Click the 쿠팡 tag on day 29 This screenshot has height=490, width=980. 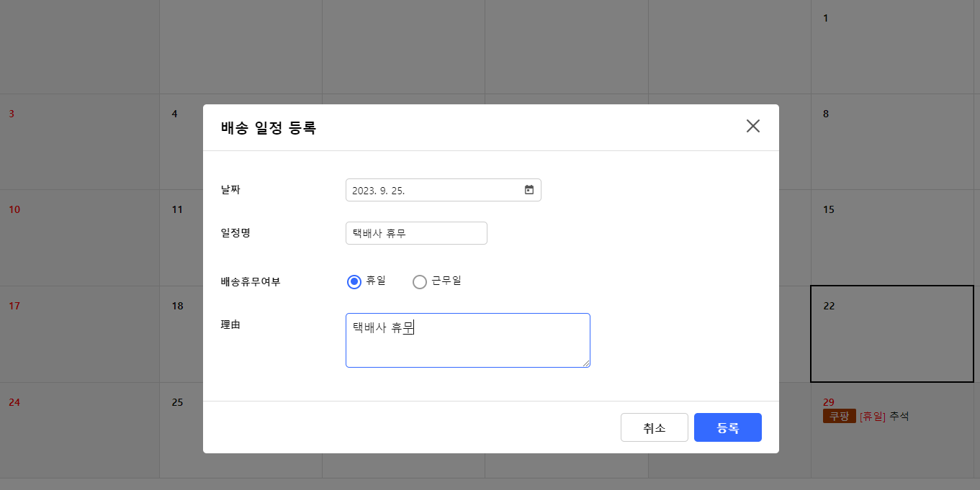(x=839, y=417)
